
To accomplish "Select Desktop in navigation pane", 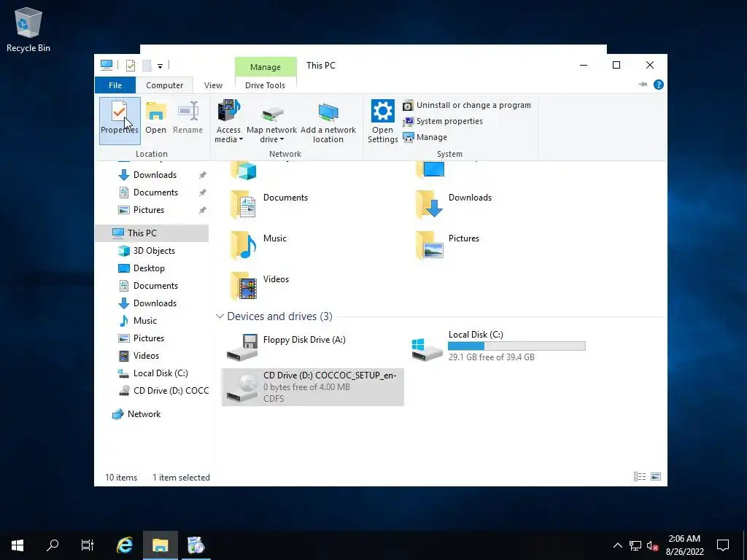I will (x=152, y=268).
